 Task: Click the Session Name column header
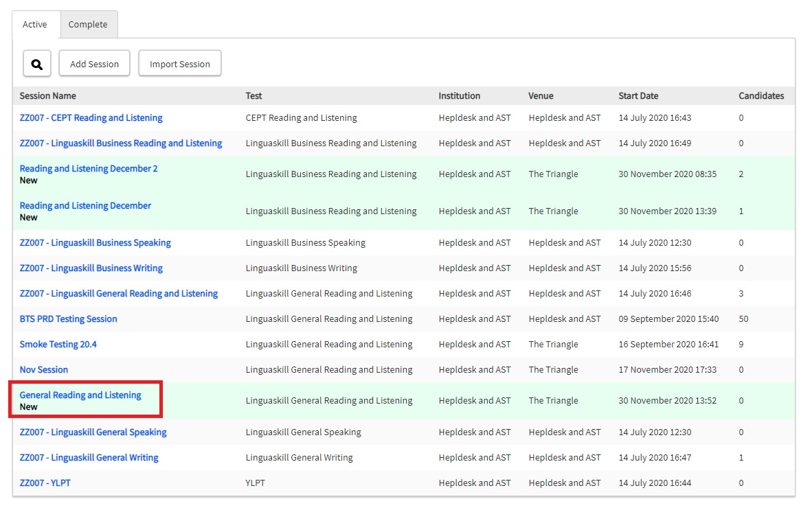point(47,95)
